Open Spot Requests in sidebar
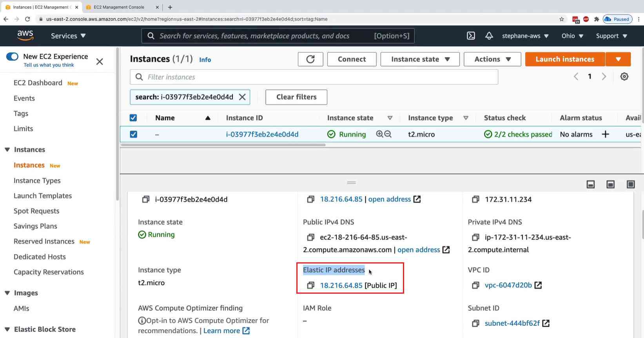The height and width of the screenshot is (338, 644). coord(36,211)
